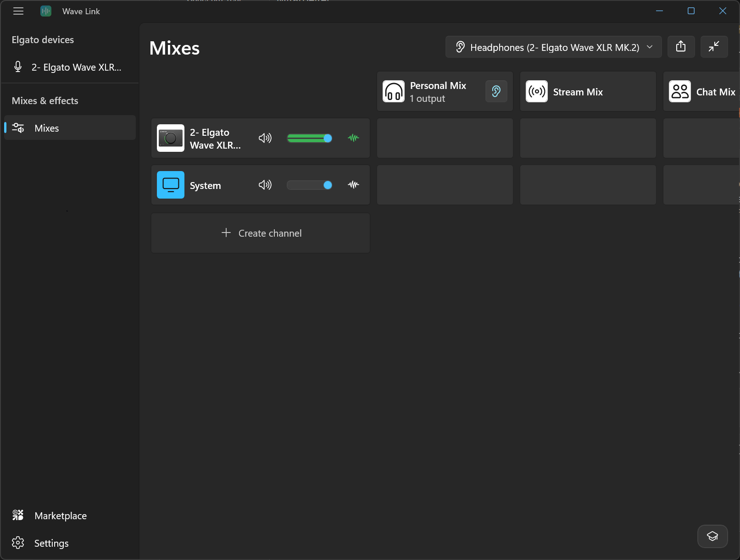Click the Elgato Wave XLR Stream Mix cell
The height and width of the screenshot is (560, 740).
pyautogui.click(x=588, y=138)
